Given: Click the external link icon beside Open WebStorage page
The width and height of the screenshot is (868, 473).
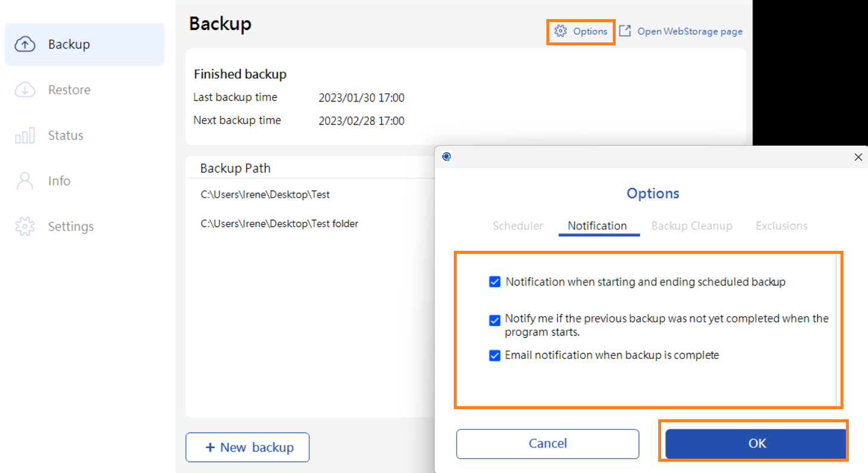Looking at the screenshot, I should coord(625,31).
